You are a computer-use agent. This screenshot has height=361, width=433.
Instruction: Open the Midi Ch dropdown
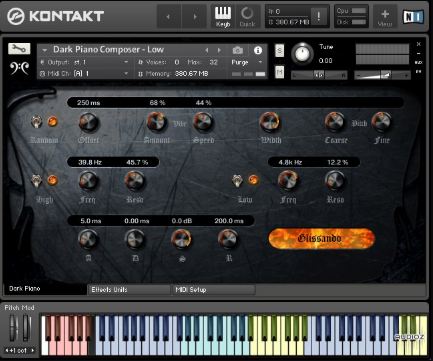[x=126, y=73]
